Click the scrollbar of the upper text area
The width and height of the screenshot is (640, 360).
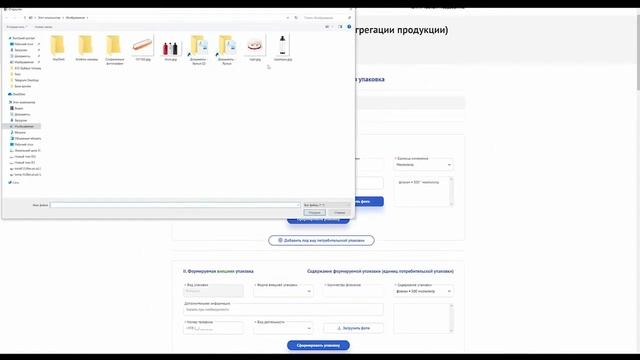click(451, 191)
